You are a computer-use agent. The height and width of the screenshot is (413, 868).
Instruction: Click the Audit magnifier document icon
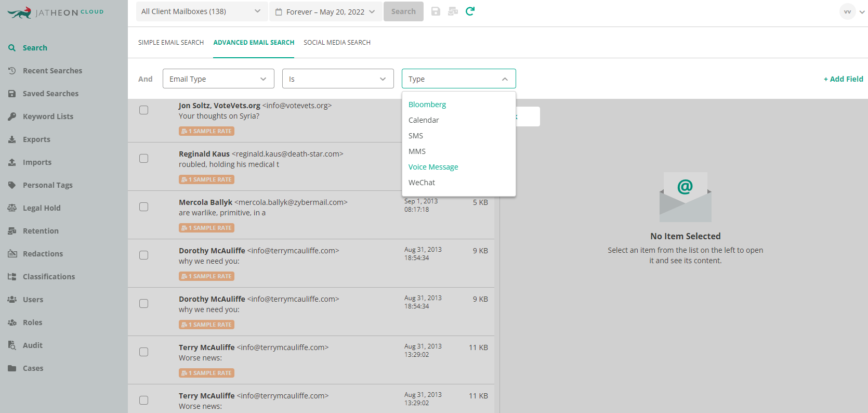(x=12, y=345)
